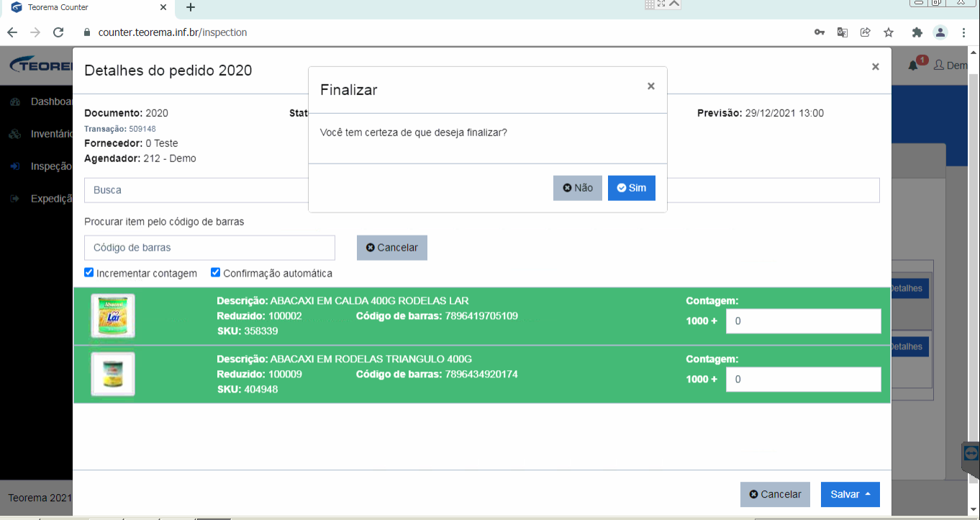Click the Expedição sidebar icon

click(14, 199)
